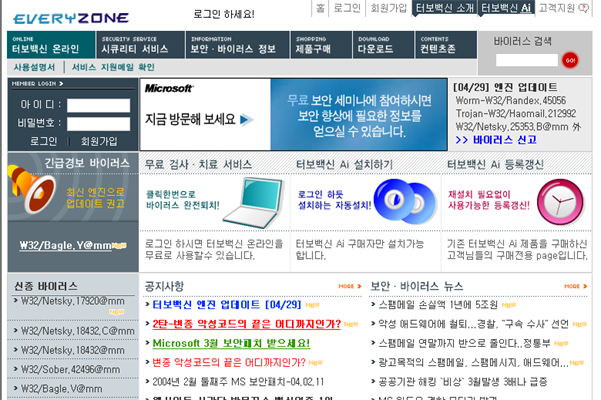Viewport: 601px width, 400px height.
Task: Open news 공공기관 해킹 비상 3월발생
Action: tap(463, 382)
